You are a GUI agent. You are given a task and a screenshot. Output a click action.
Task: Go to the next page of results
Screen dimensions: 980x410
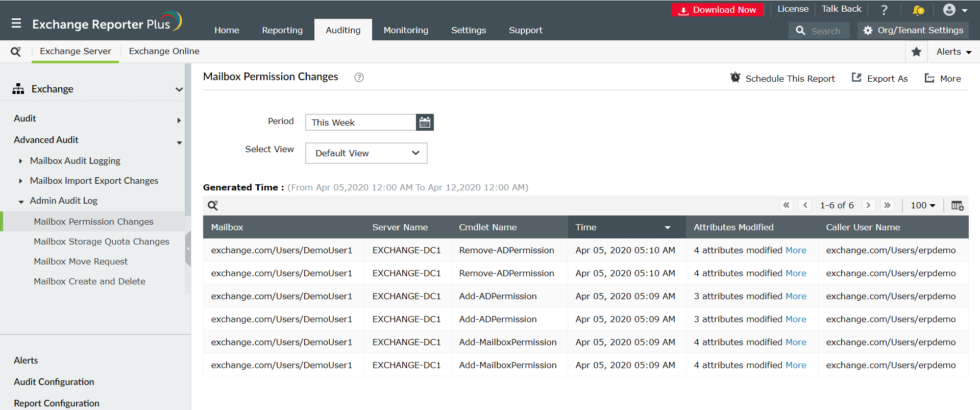[x=868, y=205]
